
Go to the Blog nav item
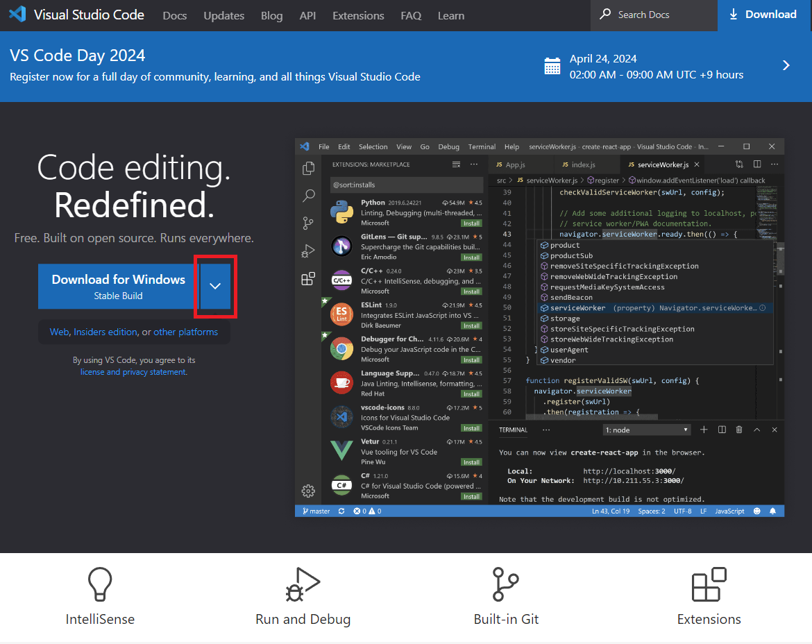pyautogui.click(x=272, y=15)
